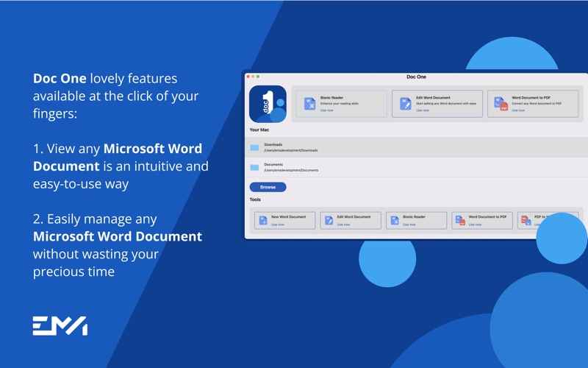Click the Doc One window title
The height and width of the screenshot is (368, 588).
[416, 77]
